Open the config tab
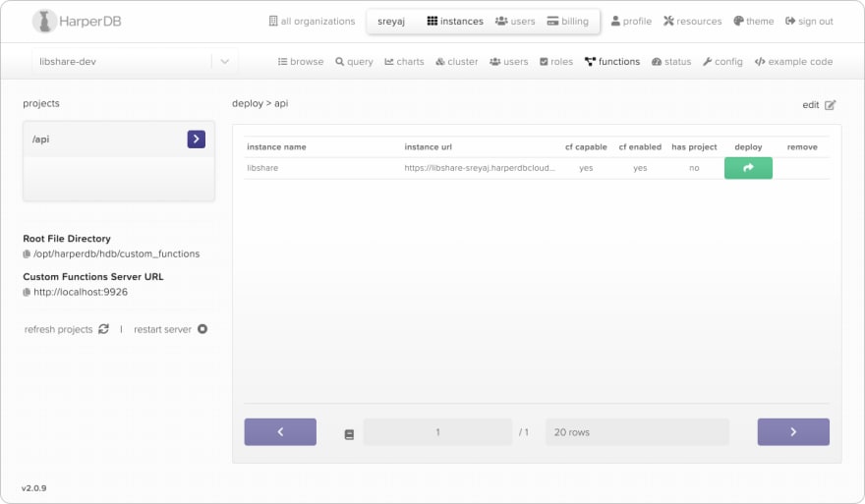This screenshot has height=504, width=865. pyautogui.click(x=722, y=61)
